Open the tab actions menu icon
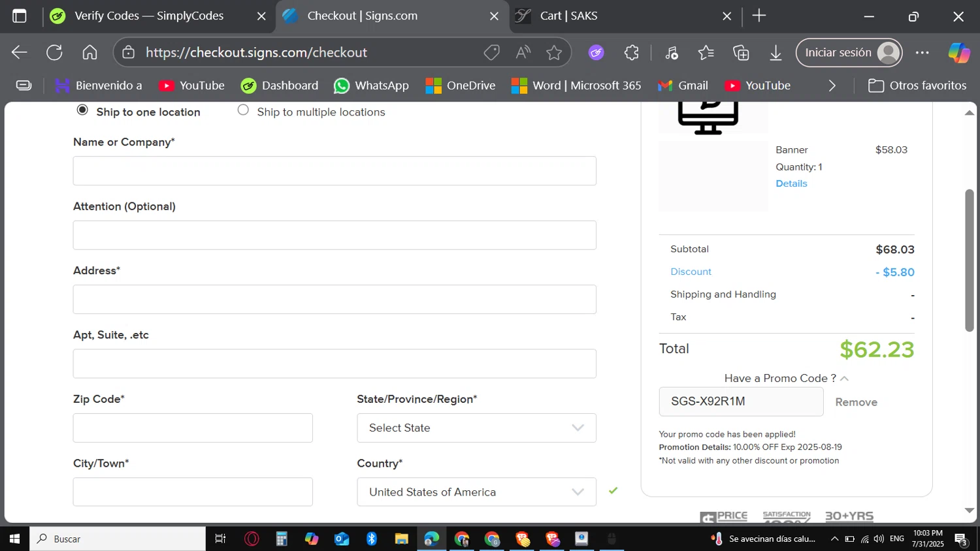The width and height of the screenshot is (980, 551). pyautogui.click(x=20, y=16)
